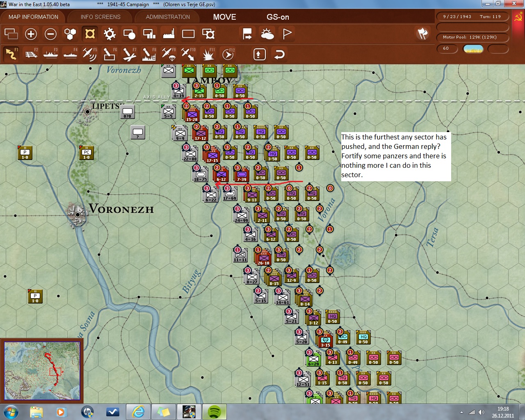
Task: Select the green 6=29 unit counter
Action: click(x=313, y=359)
